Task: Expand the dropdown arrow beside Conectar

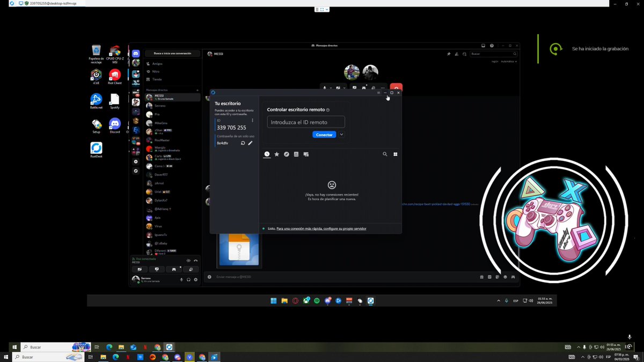Action: click(341, 135)
